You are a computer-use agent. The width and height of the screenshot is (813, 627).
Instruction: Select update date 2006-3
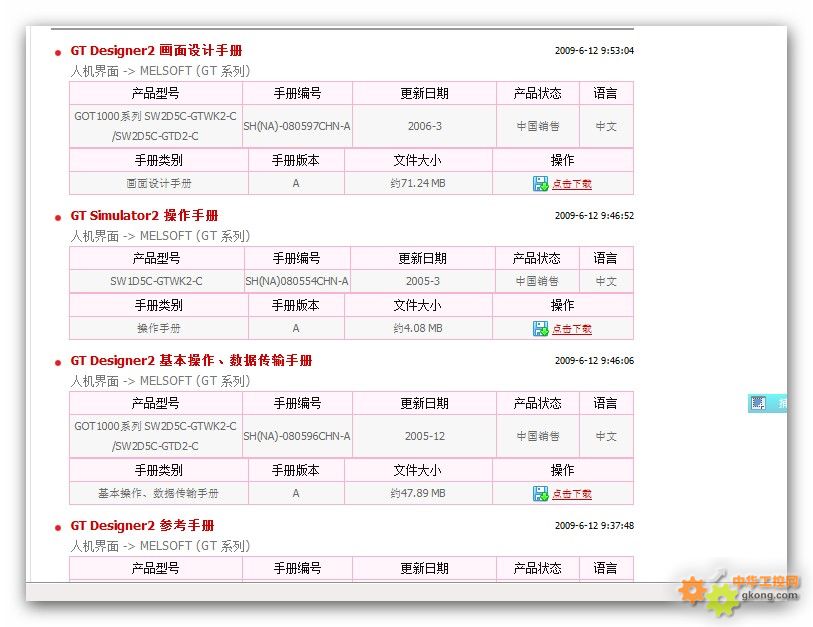click(425, 126)
